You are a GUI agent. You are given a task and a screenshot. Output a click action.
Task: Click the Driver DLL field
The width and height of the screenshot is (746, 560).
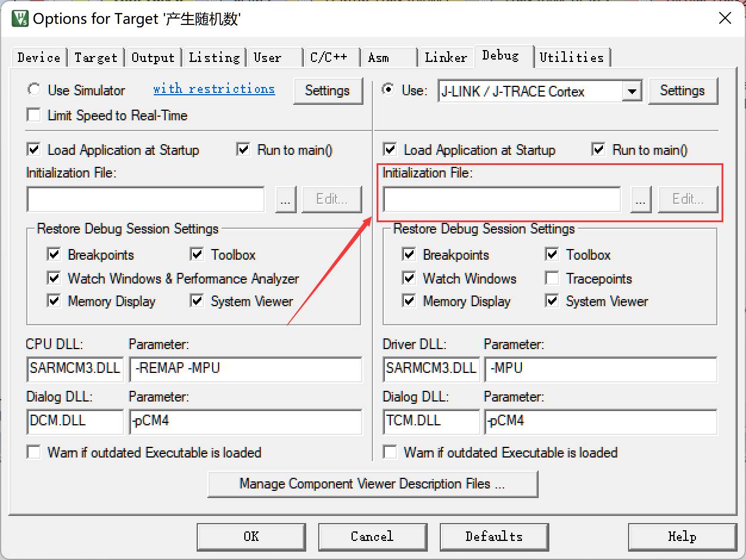click(x=431, y=369)
